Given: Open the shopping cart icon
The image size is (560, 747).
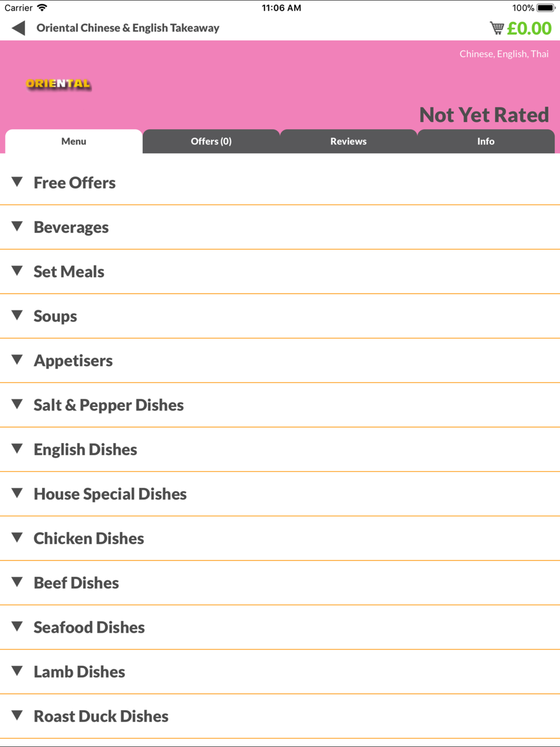Looking at the screenshot, I should click(x=497, y=28).
